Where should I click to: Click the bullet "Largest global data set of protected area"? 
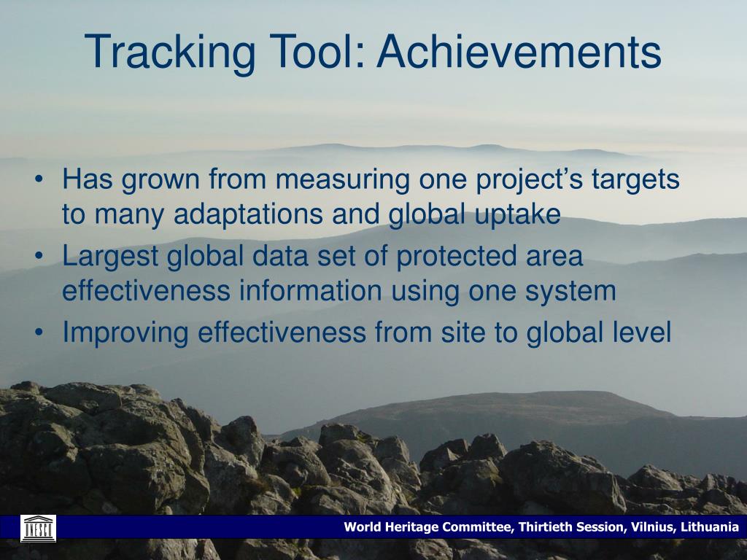coord(322,256)
